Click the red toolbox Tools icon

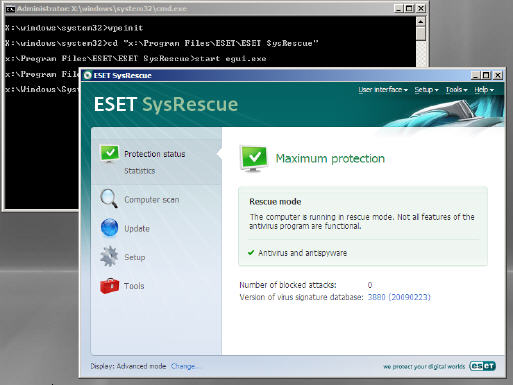pos(109,286)
